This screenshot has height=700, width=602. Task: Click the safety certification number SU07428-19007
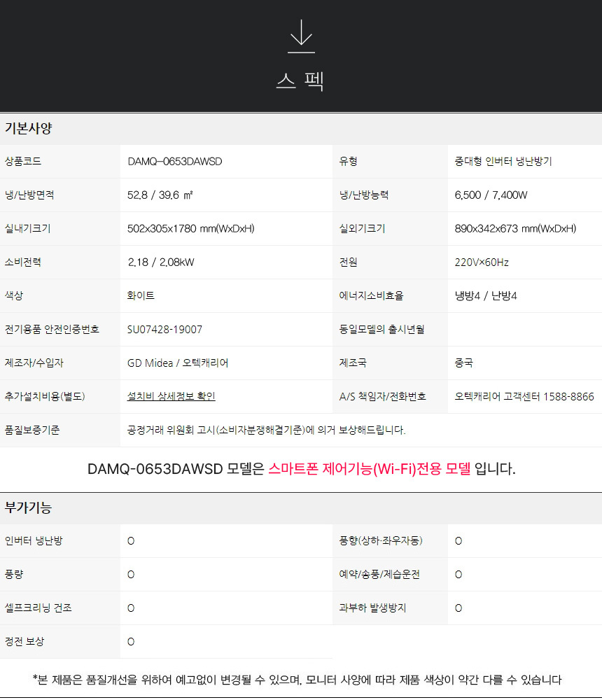[x=165, y=330]
